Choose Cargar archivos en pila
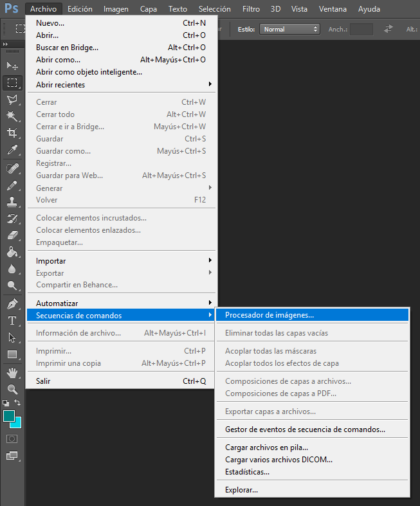This screenshot has height=506, width=420. point(266,447)
